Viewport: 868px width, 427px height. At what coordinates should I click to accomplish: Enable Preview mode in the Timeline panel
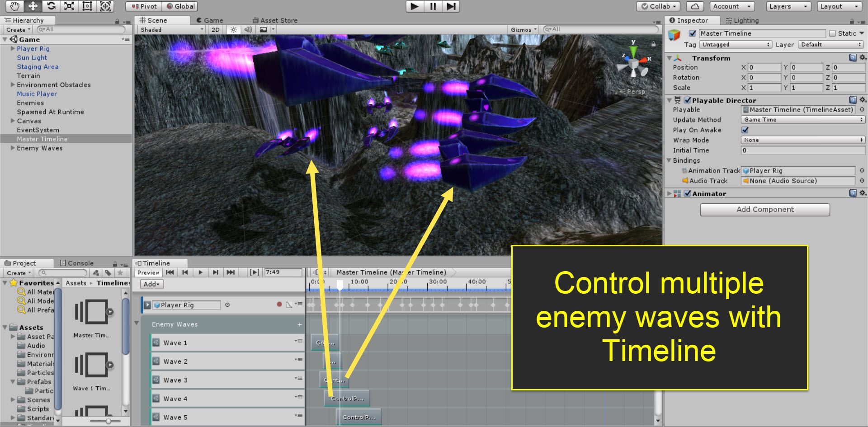148,272
